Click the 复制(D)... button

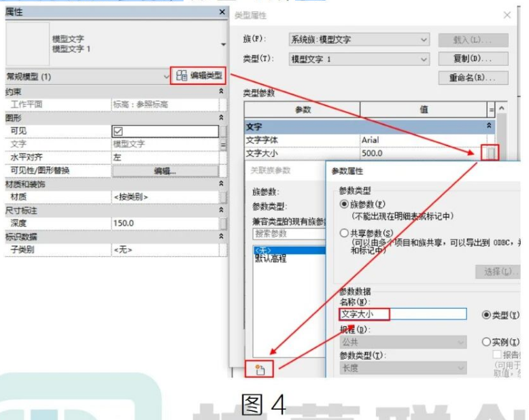[x=473, y=58]
